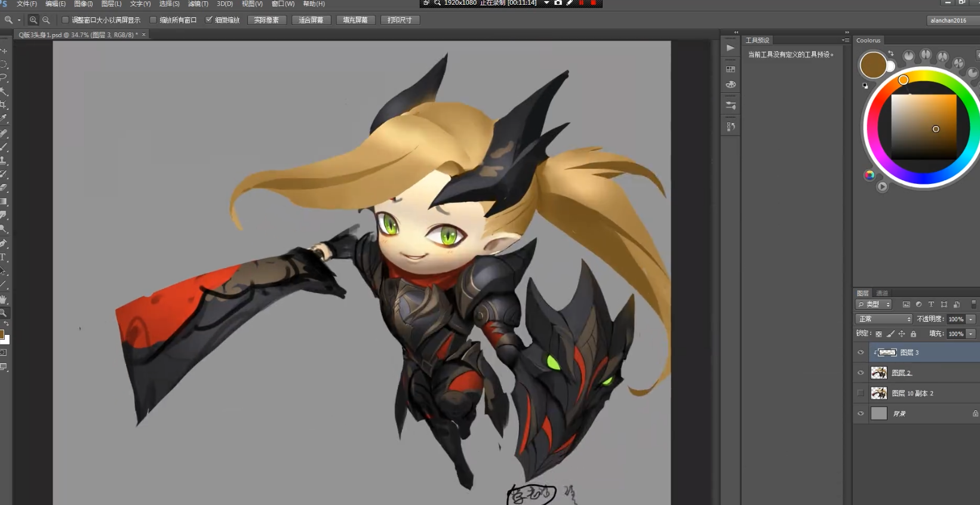Viewport: 980px width, 505px height.
Task: Hide the 背景 layer eye
Action: pyautogui.click(x=861, y=413)
